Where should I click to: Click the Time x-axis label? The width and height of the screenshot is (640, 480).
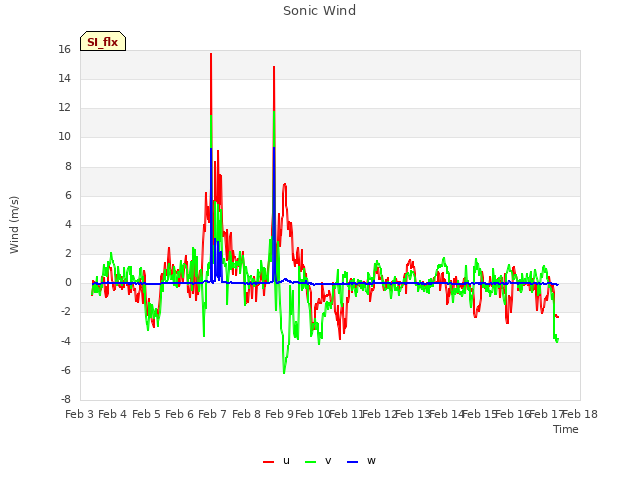[x=566, y=429]
